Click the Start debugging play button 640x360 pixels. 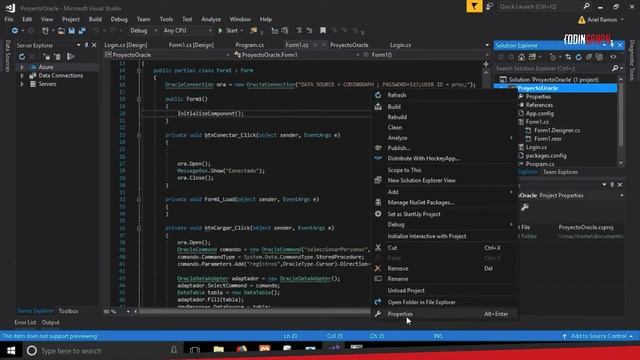click(x=221, y=31)
